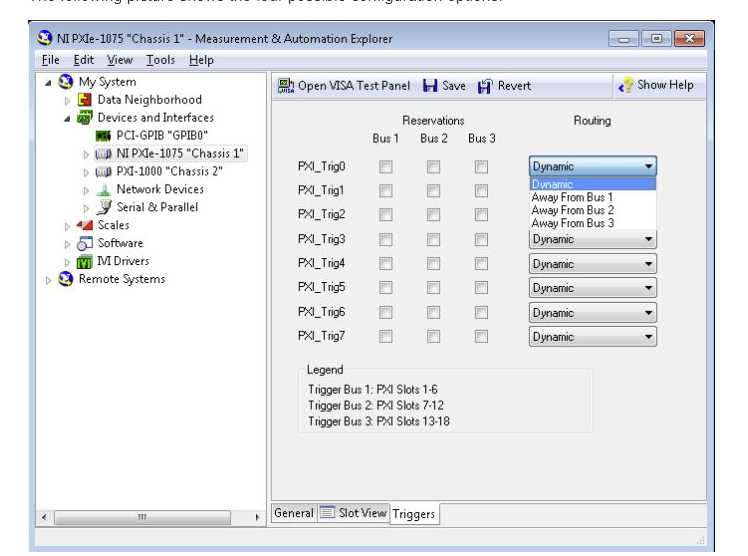Choose Away From Bus 3 option

592,223
